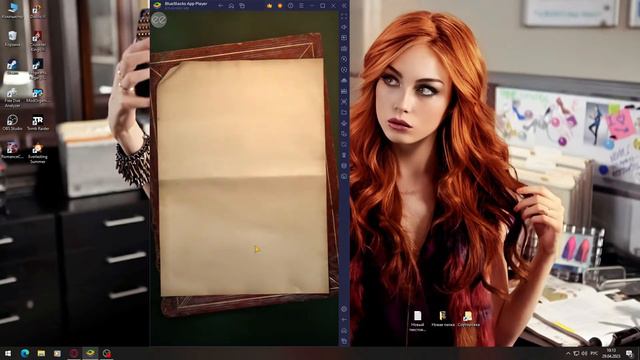Open the Windows notification center
The image size is (640, 360).
point(630,353)
